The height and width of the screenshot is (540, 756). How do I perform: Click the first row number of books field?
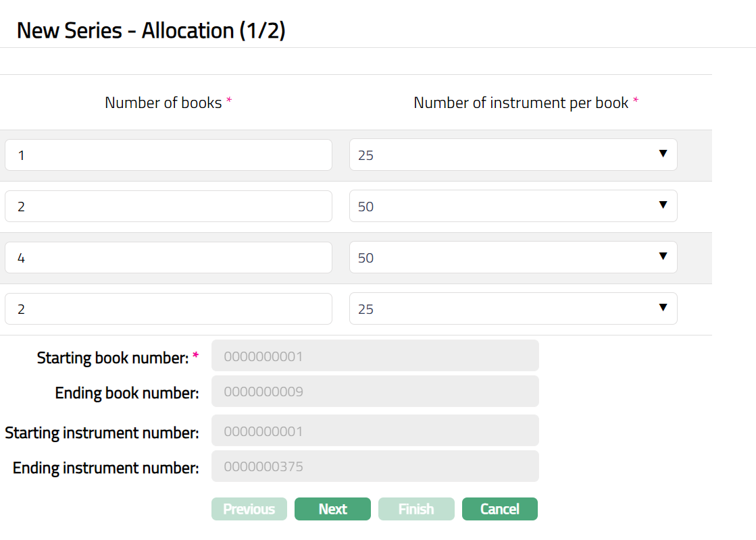[168, 155]
